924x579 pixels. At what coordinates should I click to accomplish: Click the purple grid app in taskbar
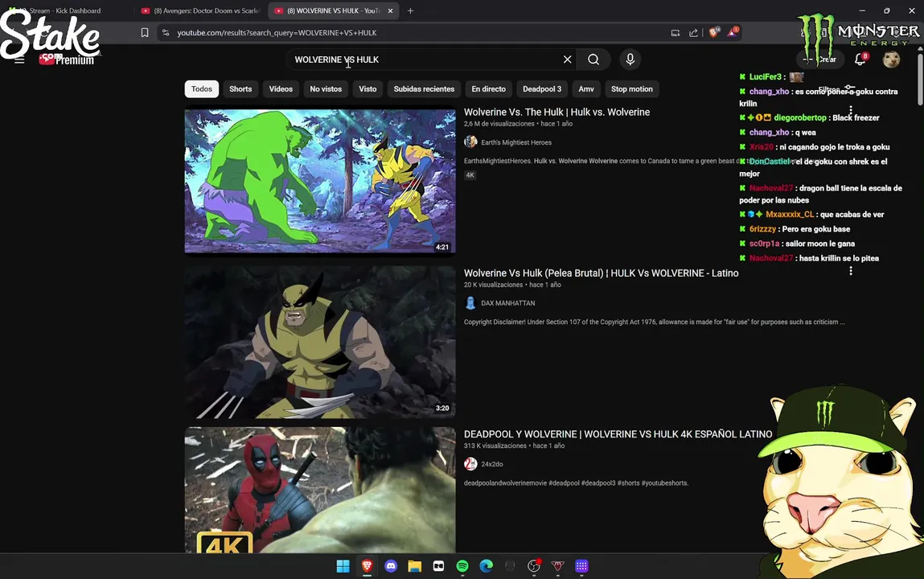point(581,566)
